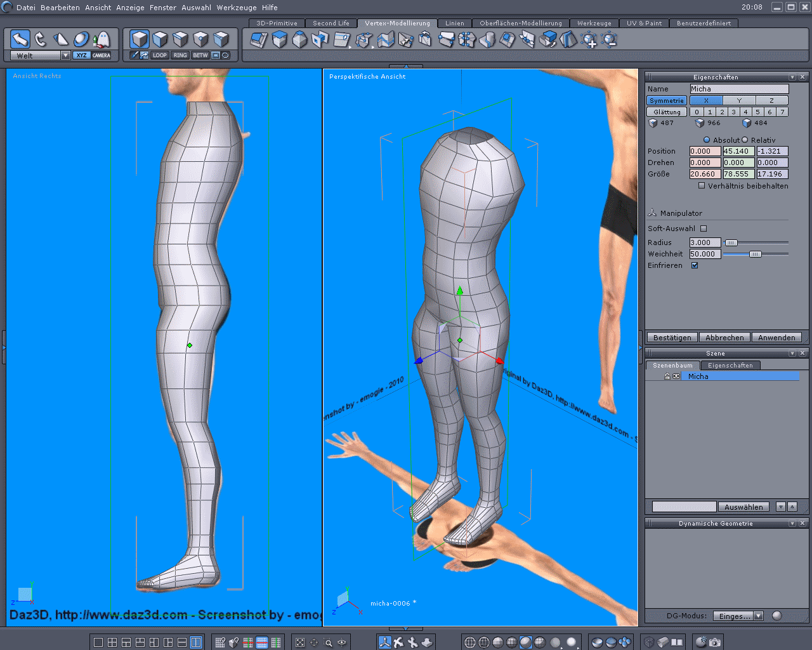Screen dimensions: 812x650
Task: Open the Datei menu
Action: point(26,8)
